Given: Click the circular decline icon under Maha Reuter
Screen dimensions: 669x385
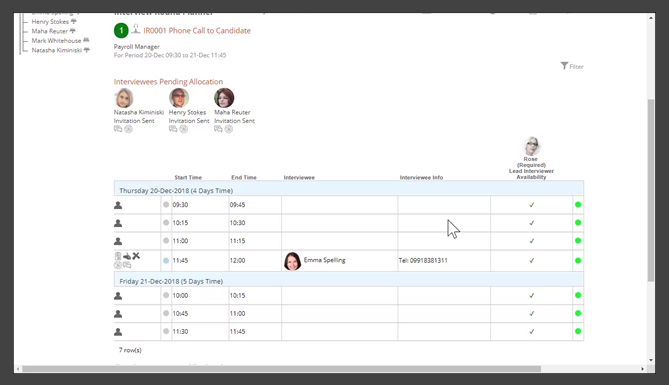Looking at the screenshot, I should point(229,129).
